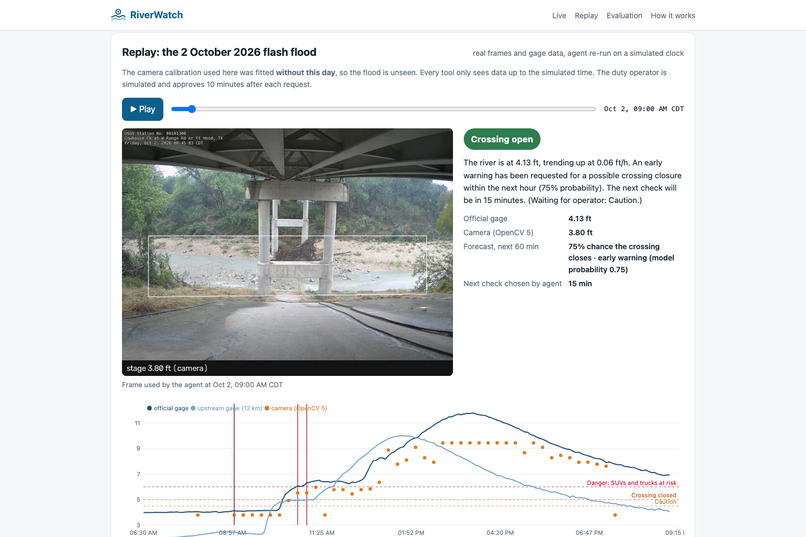This screenshot has height=537, width=806.
Task: Click the Official gage value '4.13 ft'
Action: point(580,218)
